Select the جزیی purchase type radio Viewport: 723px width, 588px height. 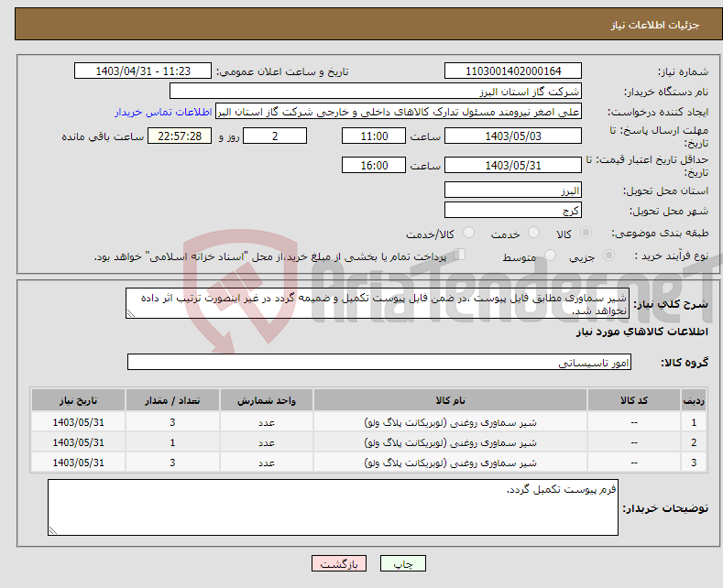coord(608,256)
